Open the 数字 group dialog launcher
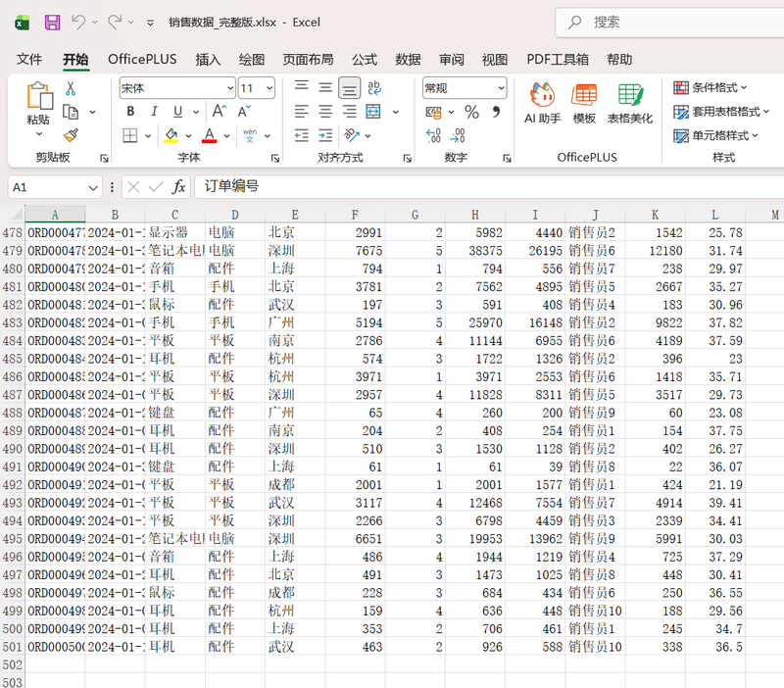The image size is (784, 688). [x=507, y=159]
